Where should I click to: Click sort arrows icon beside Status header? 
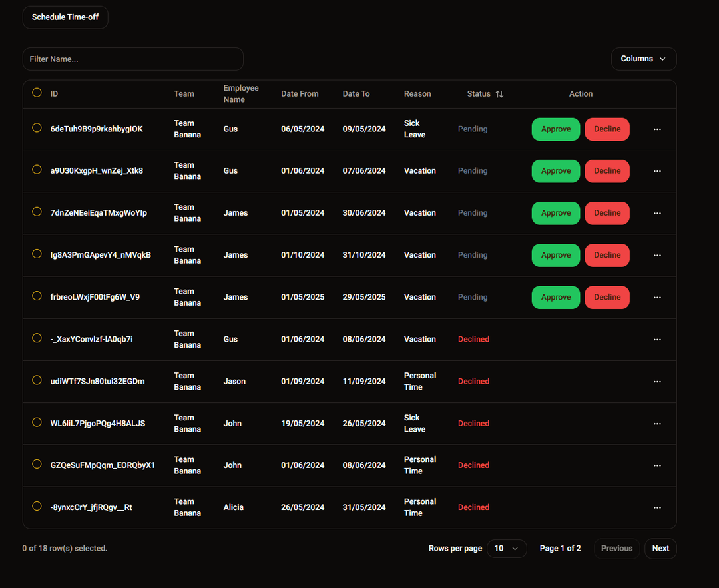[499, 94]
